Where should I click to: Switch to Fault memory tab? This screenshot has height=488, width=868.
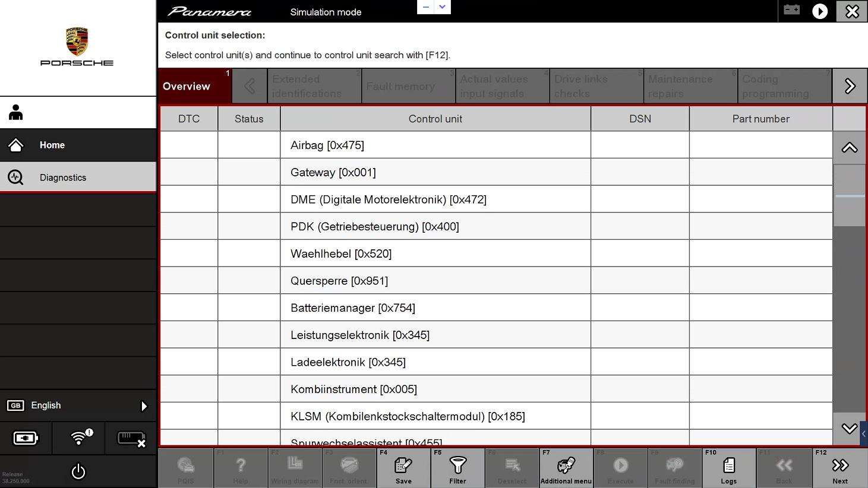click(409, 86)
